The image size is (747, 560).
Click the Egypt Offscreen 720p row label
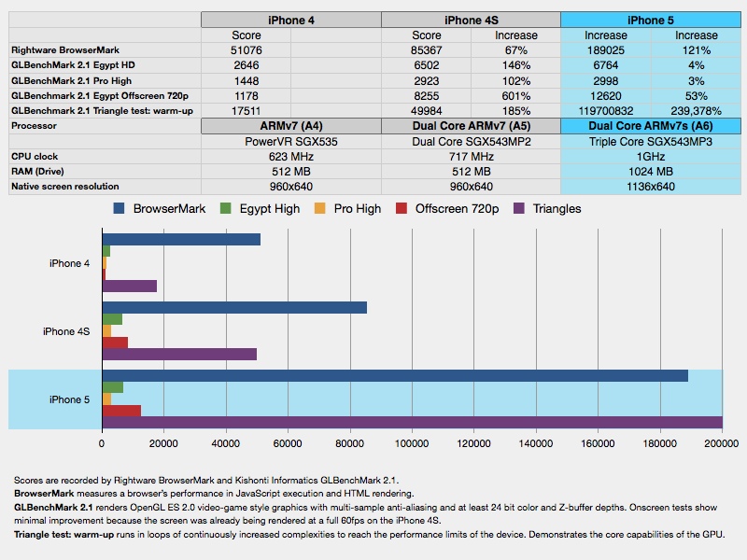[100, 96]
